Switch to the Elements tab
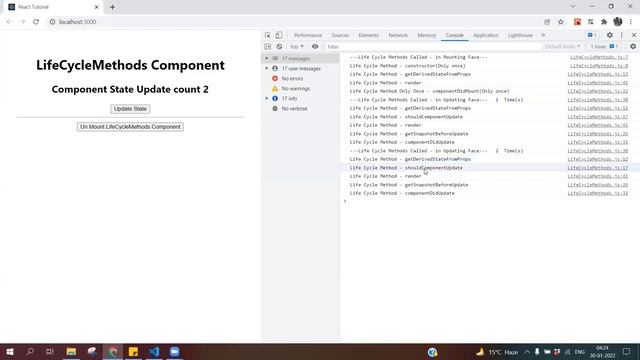This screenshot has height=360, width=640. tap(369, 35)
